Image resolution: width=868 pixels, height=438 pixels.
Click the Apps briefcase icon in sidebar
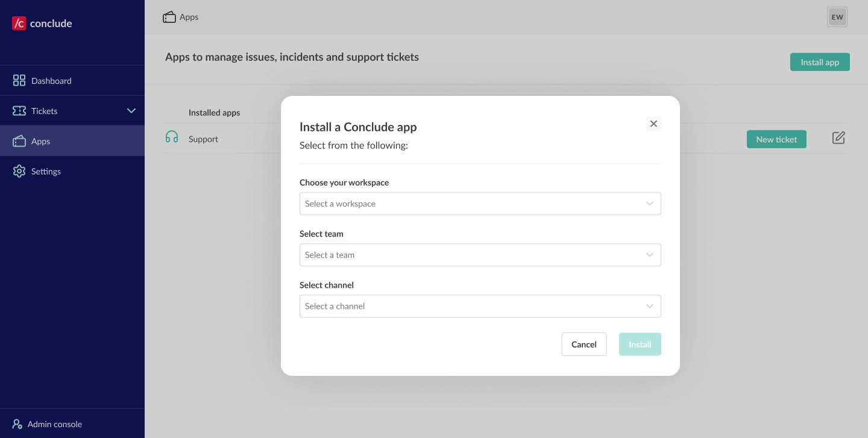click(19, 141)
